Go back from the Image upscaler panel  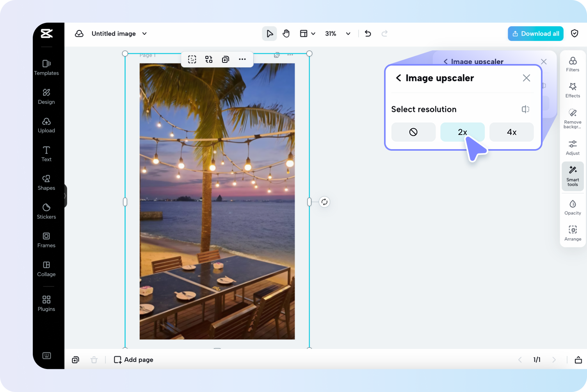tap(398, 78)
